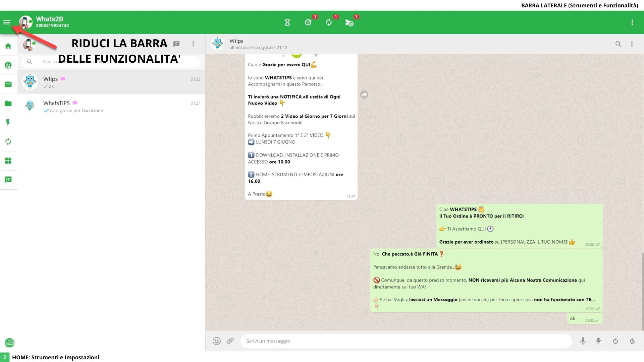Collapse the sidebar with the hamburger menu
The width and height of the screenshot is (644, 362).
[x=7, y=22]
